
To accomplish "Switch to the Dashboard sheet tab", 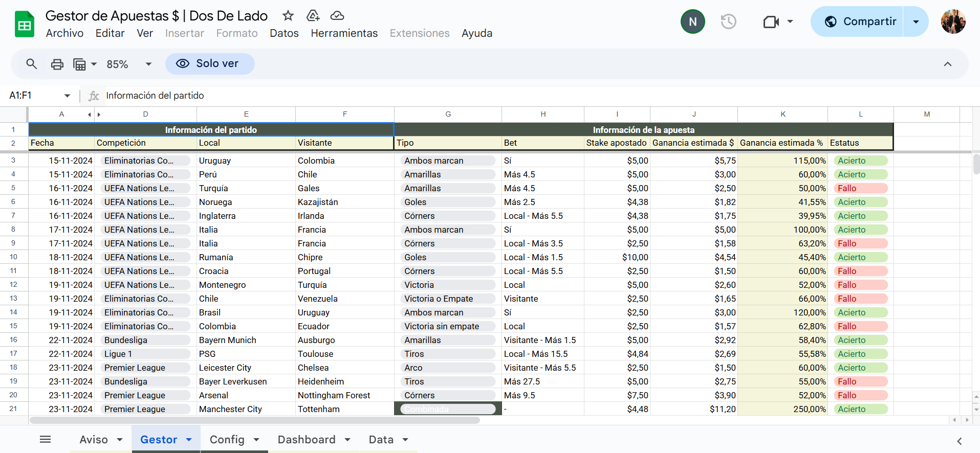I will [x=307, y=440].
